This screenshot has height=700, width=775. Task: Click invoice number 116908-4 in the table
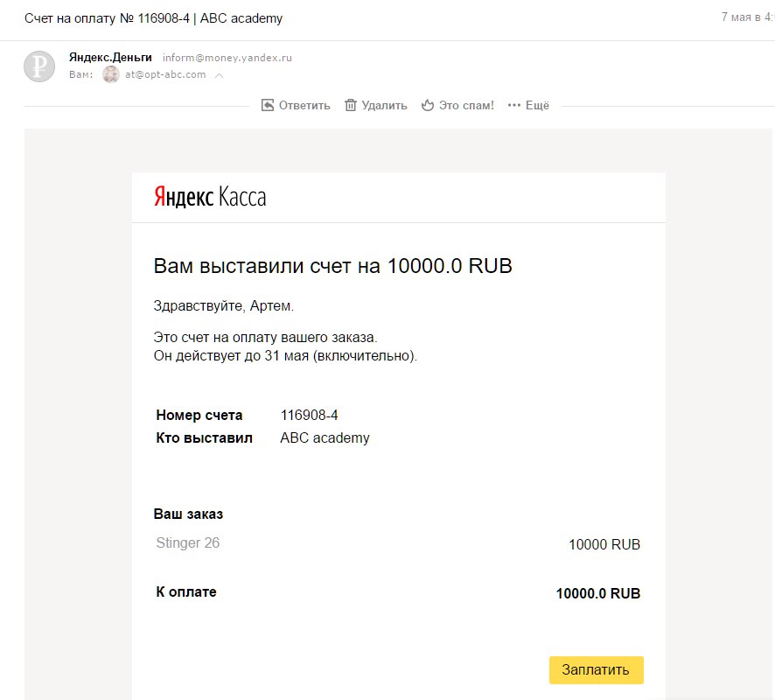click(309, 416)
